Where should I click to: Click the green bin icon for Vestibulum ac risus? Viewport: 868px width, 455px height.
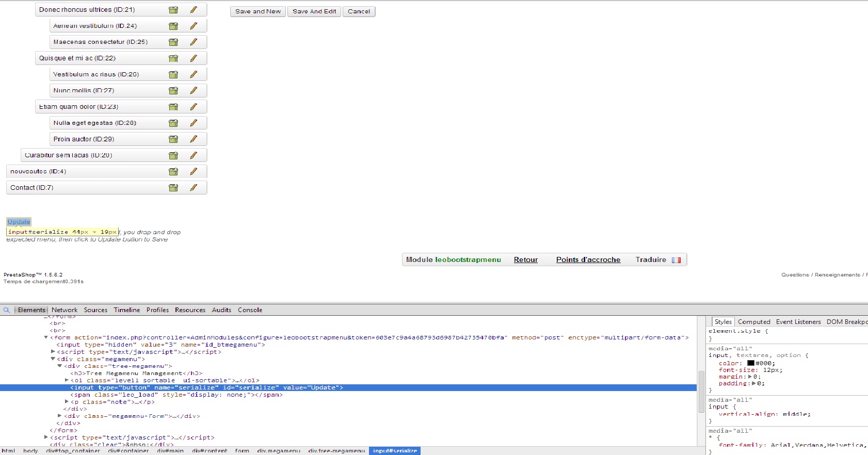tap(173, 74)
